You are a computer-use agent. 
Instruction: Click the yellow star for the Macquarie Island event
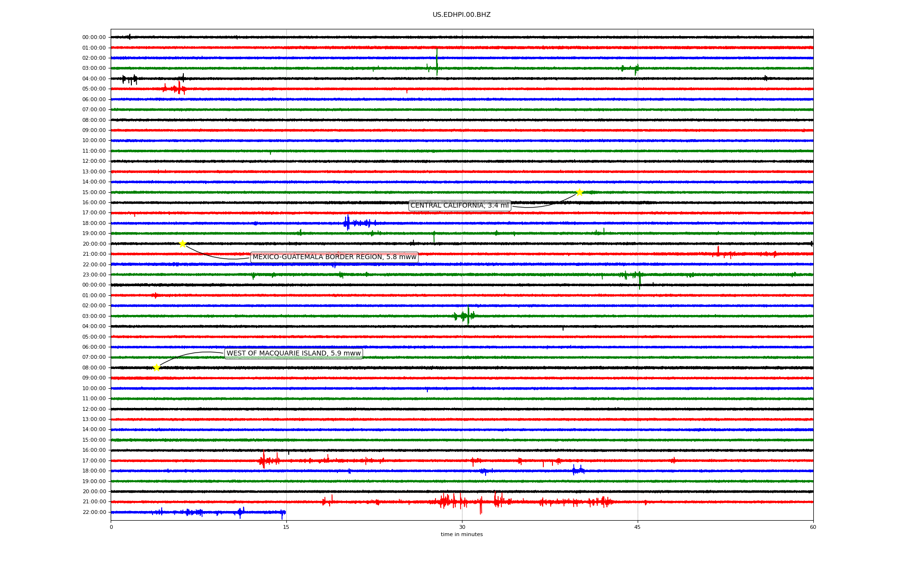pos(156,368)
